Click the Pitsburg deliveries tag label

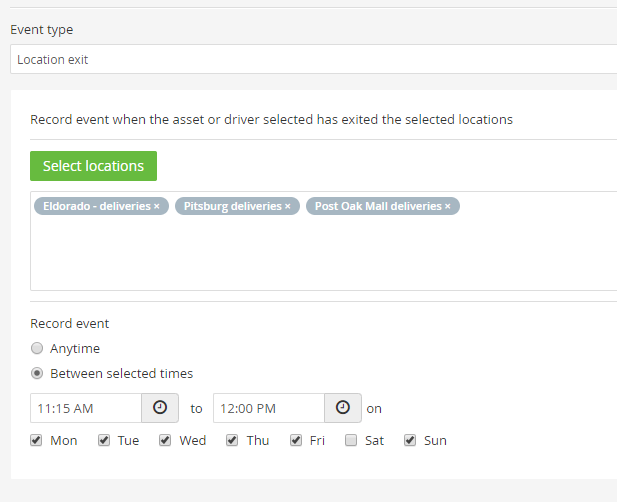coord(233,206)
